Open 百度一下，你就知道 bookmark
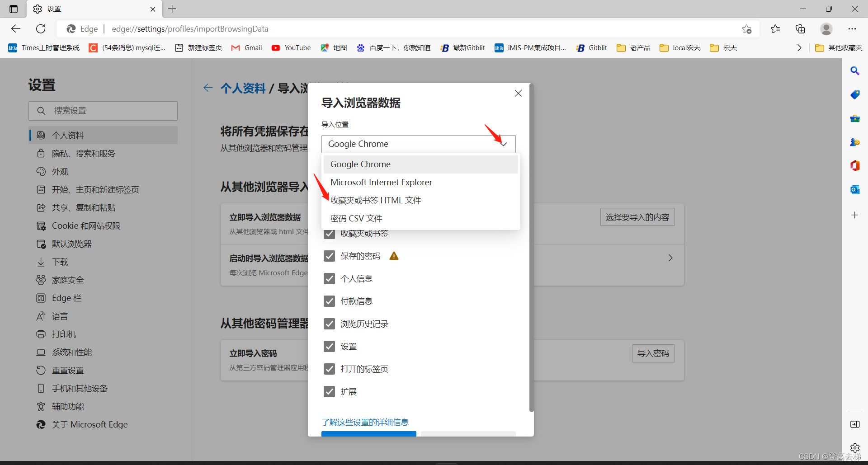Image resolution: width=868 pixels, height=465 pixels. coord(393,48)
